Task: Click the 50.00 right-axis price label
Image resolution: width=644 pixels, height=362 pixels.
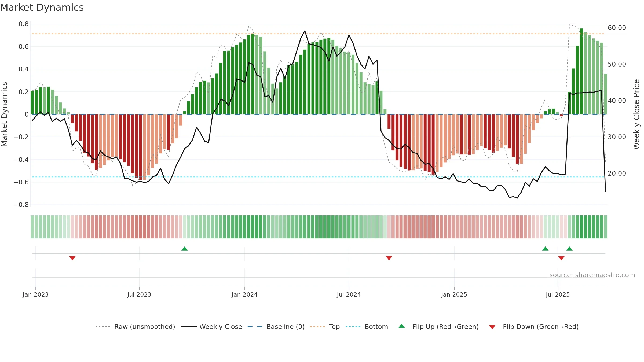Action: click(617, 64)
